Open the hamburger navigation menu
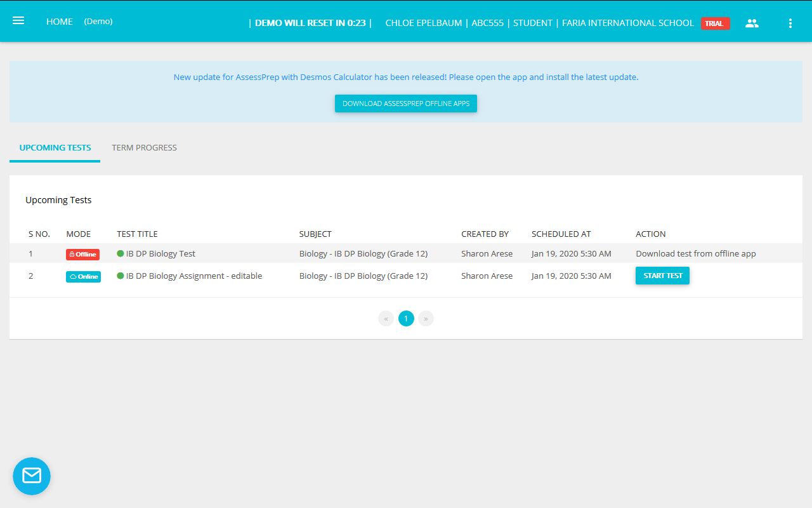The height and width of the screenshot is (508, 812). click(18, 21)
